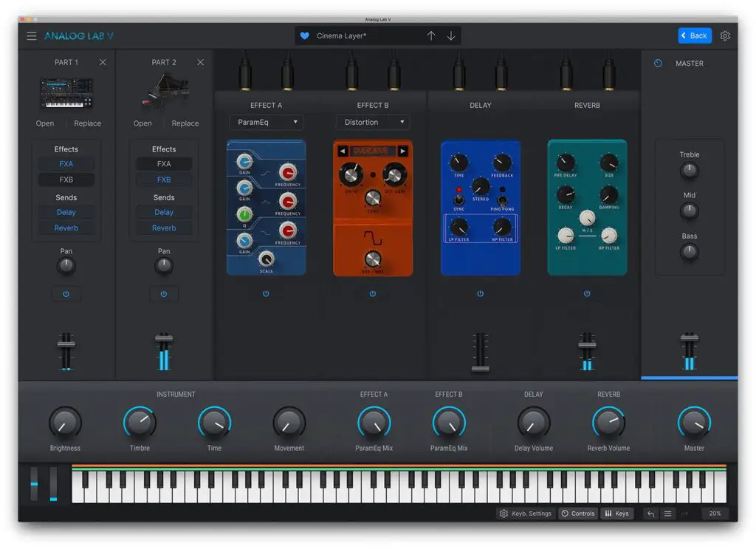The image size is (756, 549).
Task: Click the Master Treble knob
Action: click(x=690, y=170)
